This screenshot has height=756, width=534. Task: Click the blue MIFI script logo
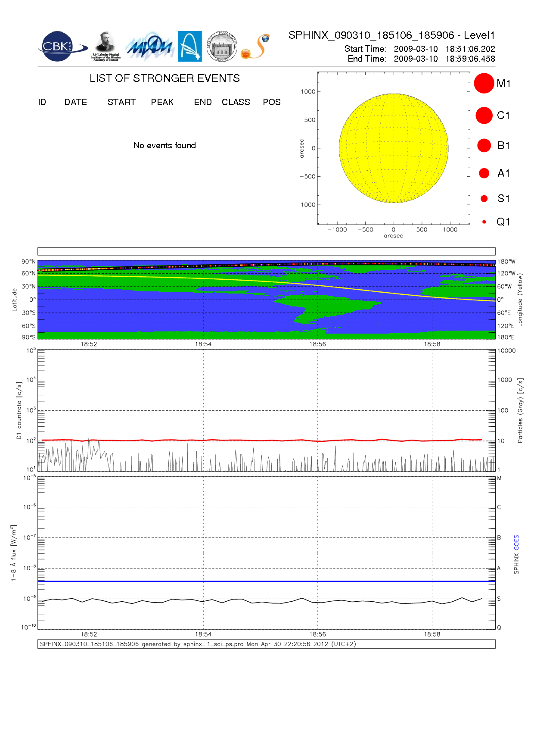149,47
